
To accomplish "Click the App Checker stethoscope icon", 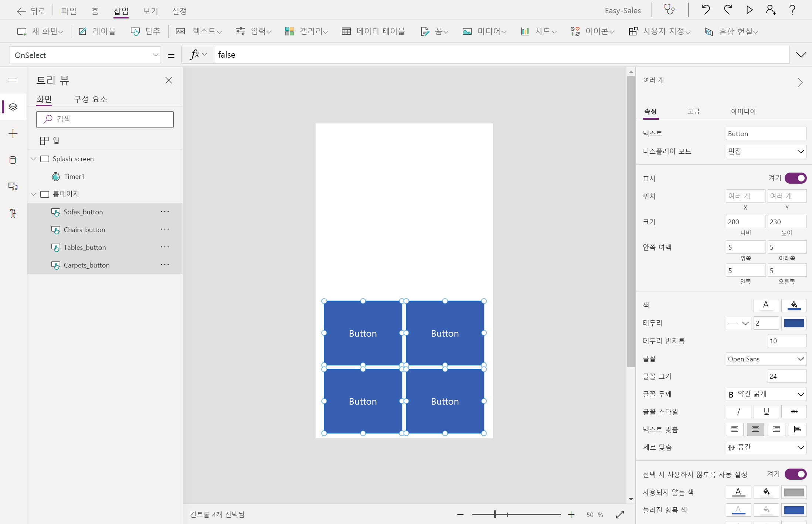I will pos(669,10).
